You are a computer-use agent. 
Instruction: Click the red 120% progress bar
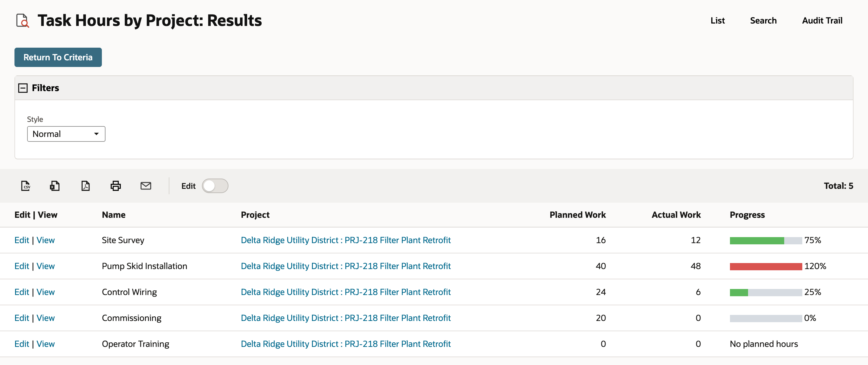(766, 266)
